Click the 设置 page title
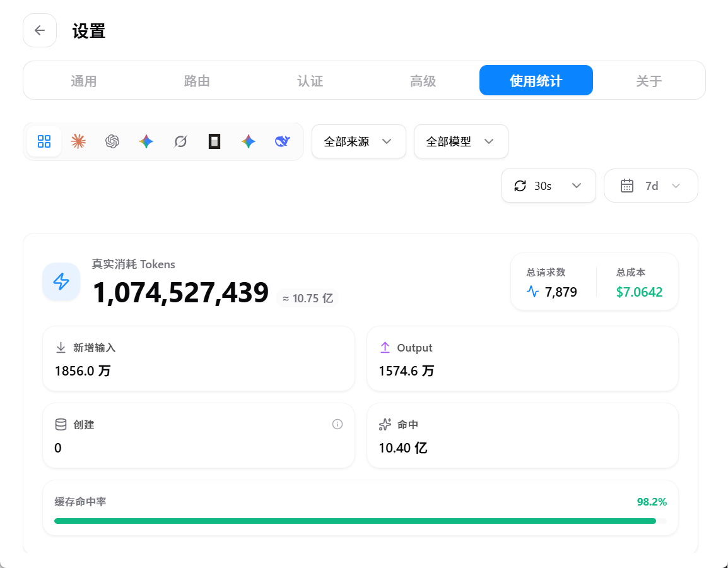This screenshot has width=728, height=568. point(89,31)
